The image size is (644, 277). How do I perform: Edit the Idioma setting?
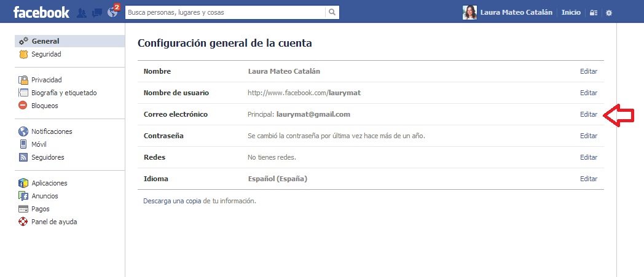click(x=588, y=179)
